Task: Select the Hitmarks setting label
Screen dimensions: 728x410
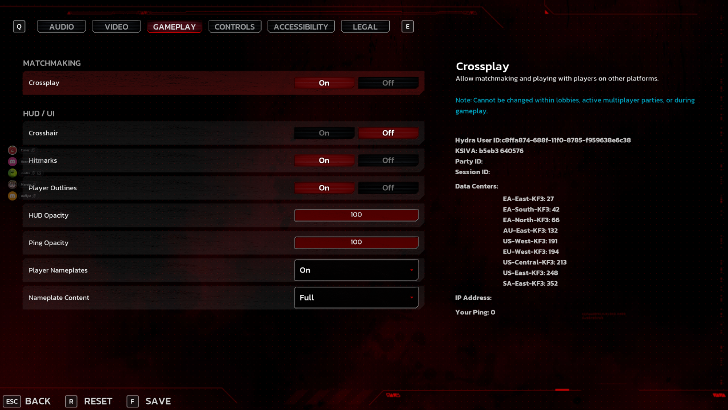Action: tap(43, 161)
